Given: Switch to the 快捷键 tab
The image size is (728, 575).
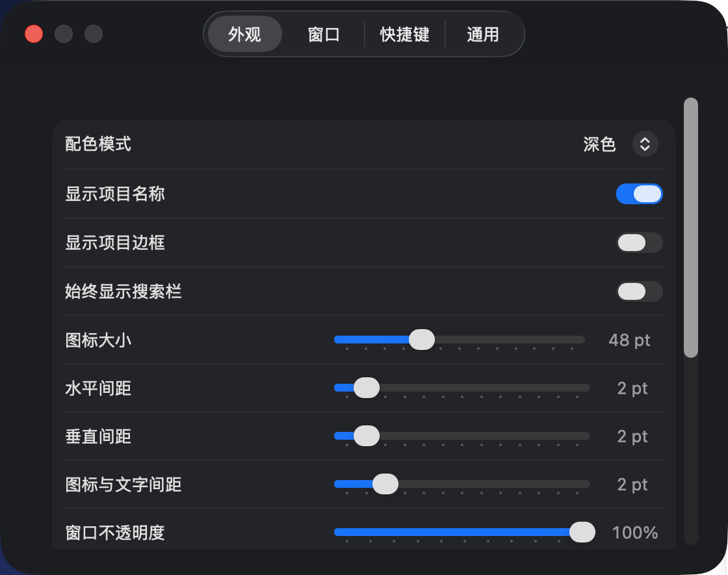Looking at the screenshot, I should (404, 34).
